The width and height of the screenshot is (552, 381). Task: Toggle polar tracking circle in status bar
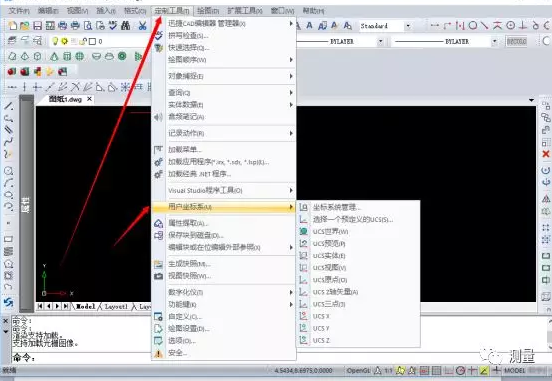[x=460, y=370]
